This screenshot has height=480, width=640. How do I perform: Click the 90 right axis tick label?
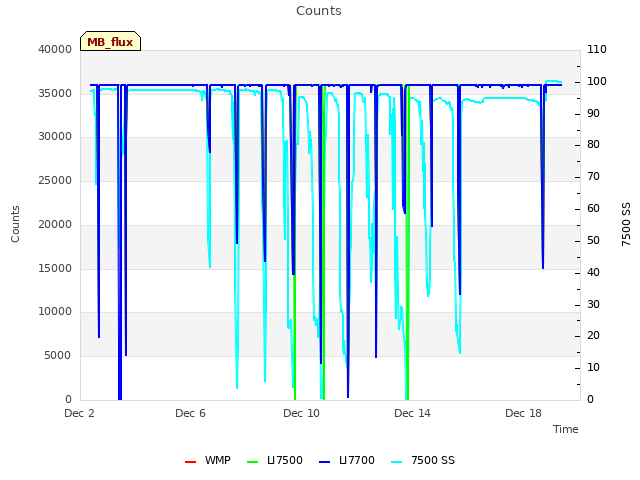593,113
